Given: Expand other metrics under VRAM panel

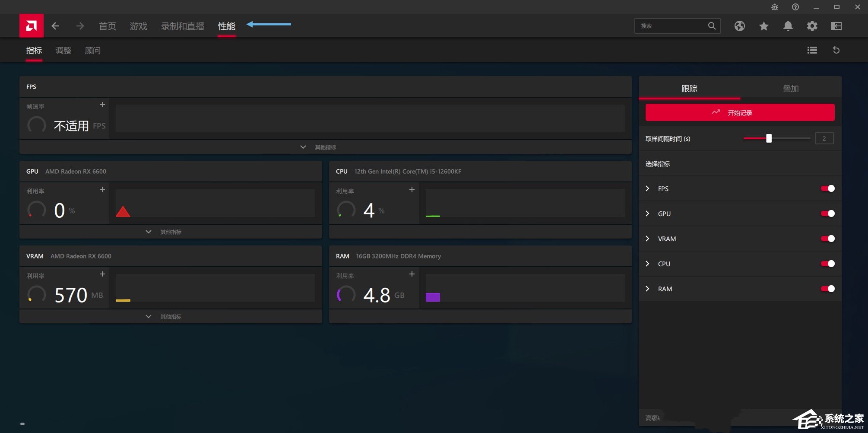Looking at the screenshot, I should coord(171,316).
